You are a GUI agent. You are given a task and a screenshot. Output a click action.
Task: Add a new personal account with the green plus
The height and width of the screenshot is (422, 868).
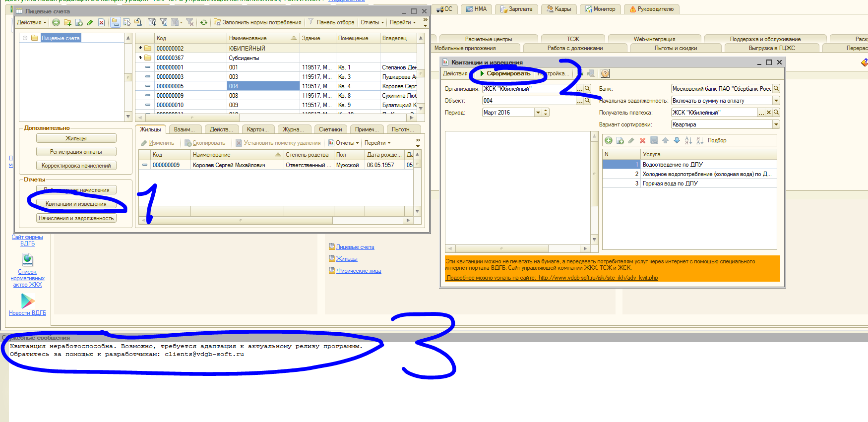tap(56, 22)
